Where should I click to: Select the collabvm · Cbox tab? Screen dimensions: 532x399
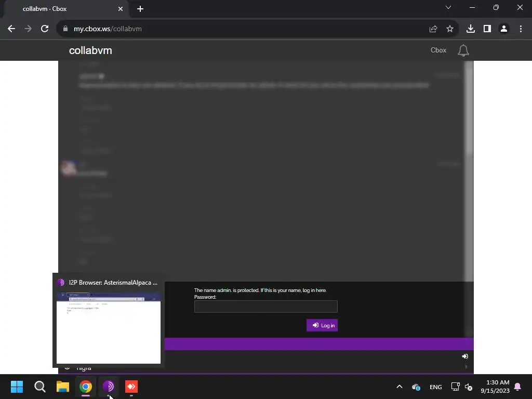point(64,9)
